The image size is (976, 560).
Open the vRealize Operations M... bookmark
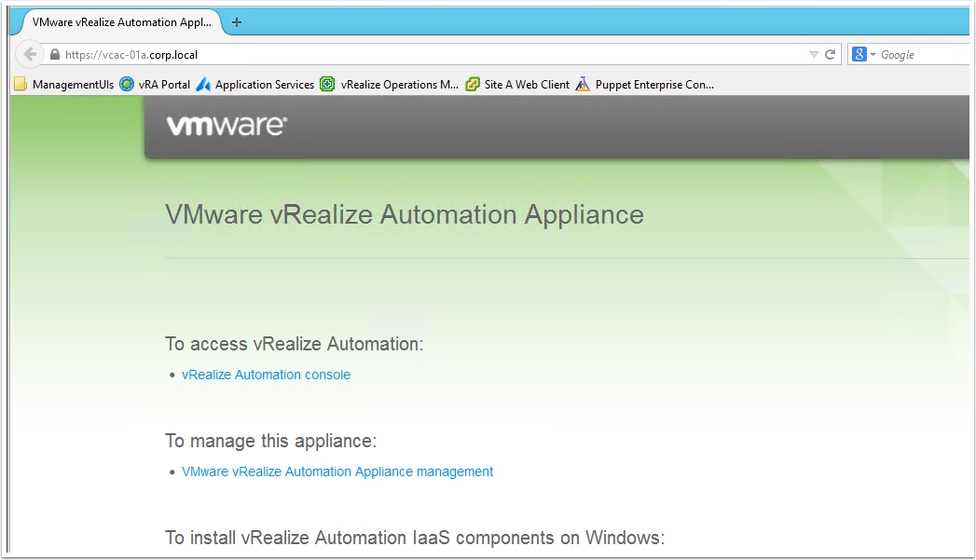click(x=390, y=84)
